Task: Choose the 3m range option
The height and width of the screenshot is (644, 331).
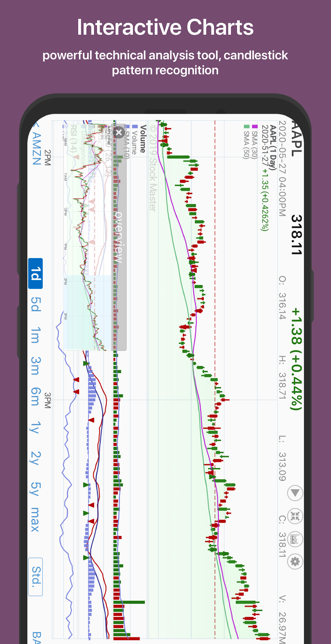Action: tap(35, 366)
